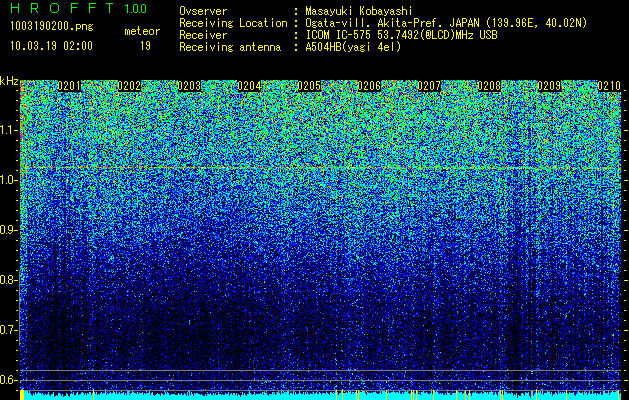Click the 0206 time marker
Image resolution: width=629 pixels, height=400 pixels.
coord(369,86)
